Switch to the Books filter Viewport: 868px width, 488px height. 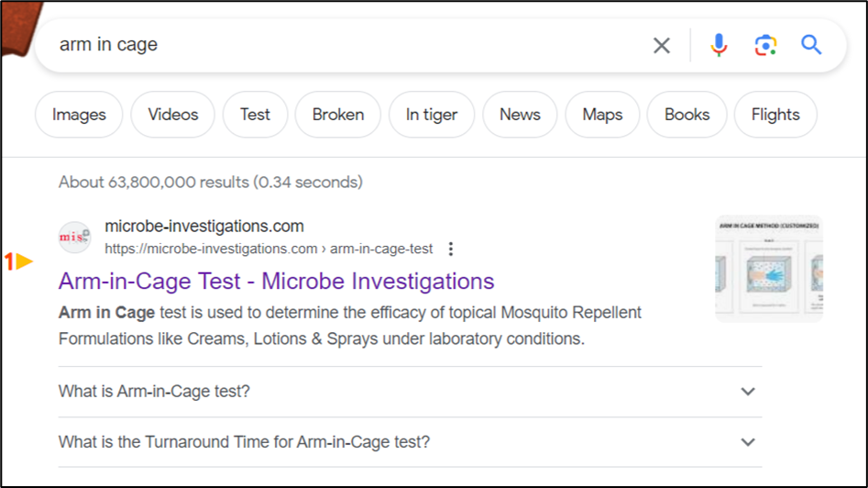tap(687, 115)
